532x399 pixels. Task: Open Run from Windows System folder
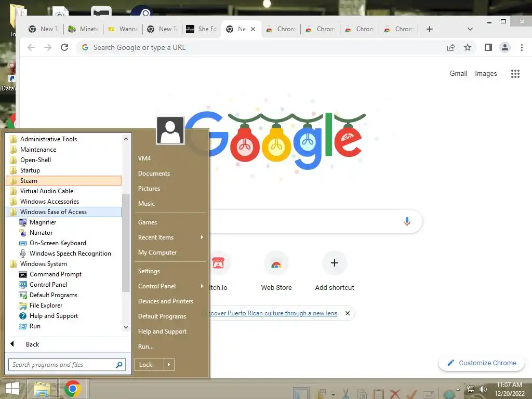tap(30, 326)
